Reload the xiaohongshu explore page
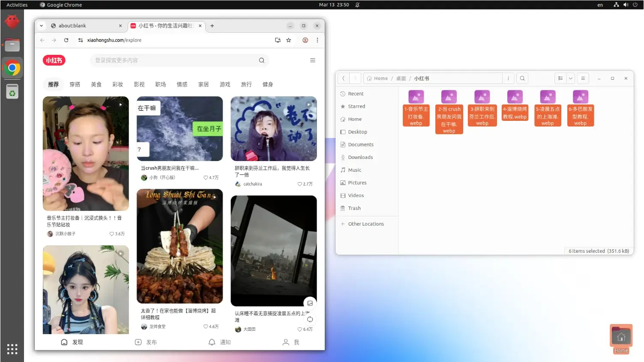This screenshot has width=644, height=362. click(x=66, y=40)
